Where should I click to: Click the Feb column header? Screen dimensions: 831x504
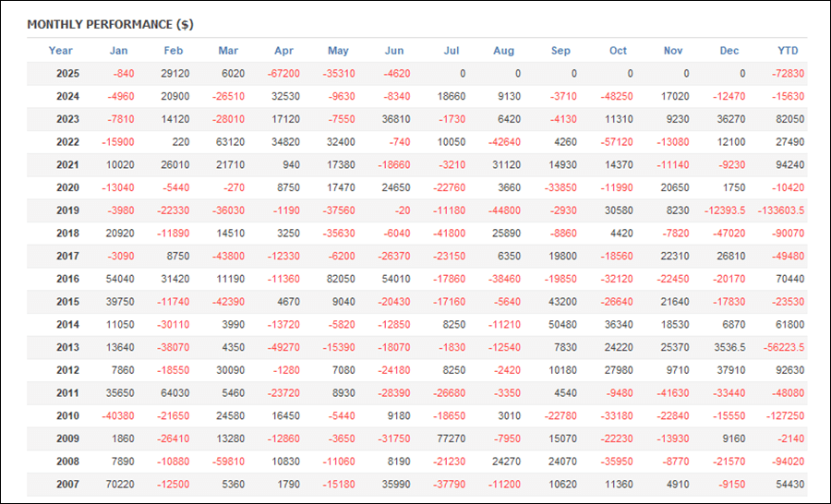[174, 51]
